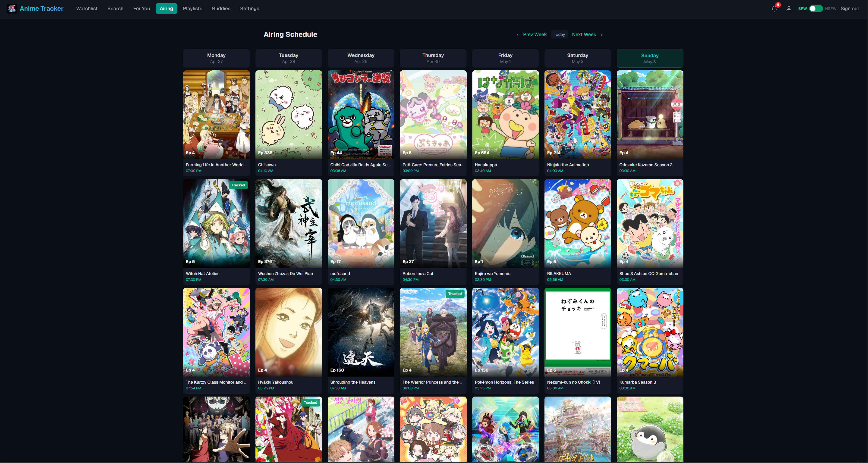Screen dimensions: 868x463
Task: Click the Chiikawa title text
Action: tap(267, 165)
